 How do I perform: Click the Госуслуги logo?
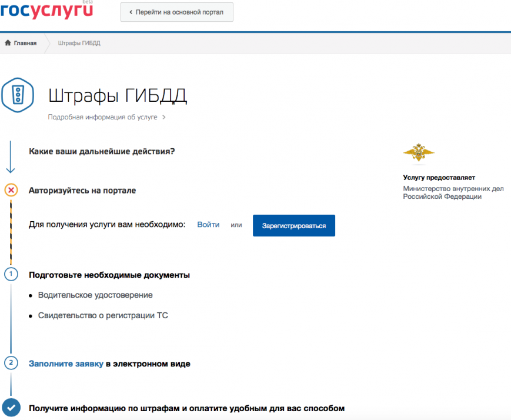tap(46, 10)
